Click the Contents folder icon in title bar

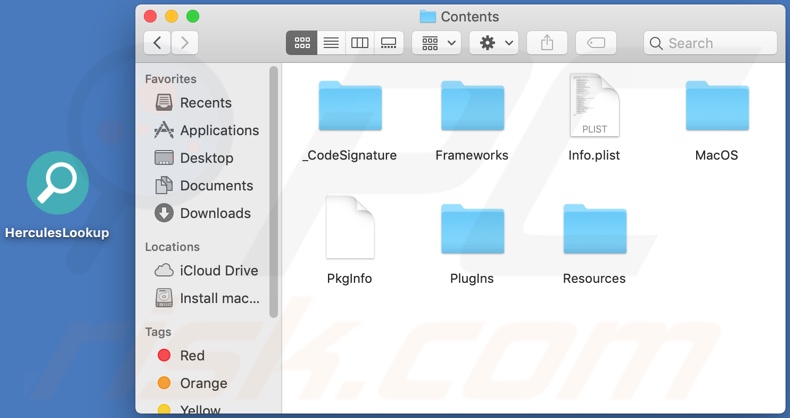(x=427, y=17)
